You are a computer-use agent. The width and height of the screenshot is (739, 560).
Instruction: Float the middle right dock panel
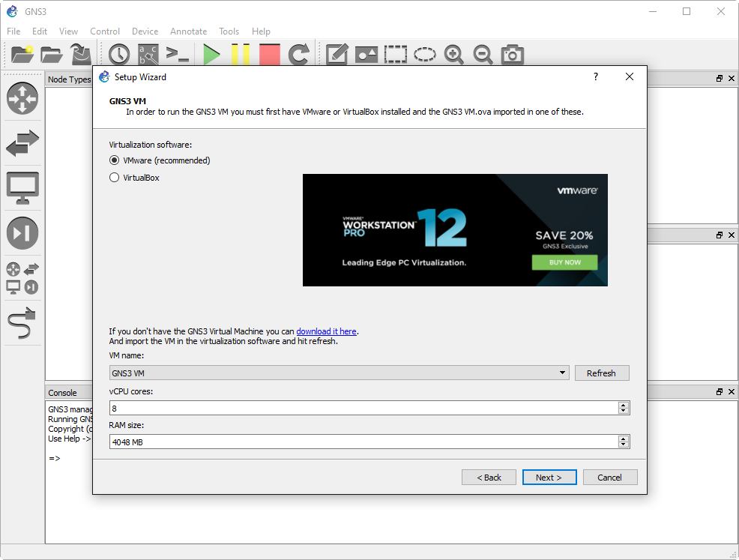coord(720,235)
